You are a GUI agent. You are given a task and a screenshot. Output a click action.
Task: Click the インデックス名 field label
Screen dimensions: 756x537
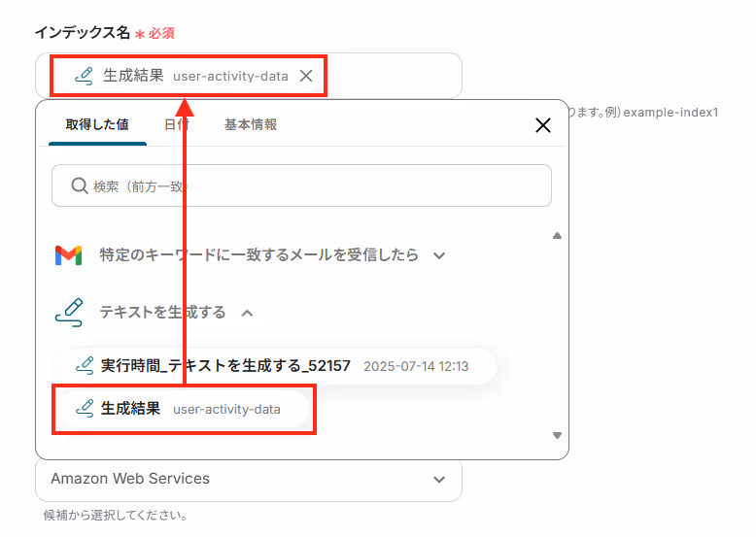pos(83,33)
